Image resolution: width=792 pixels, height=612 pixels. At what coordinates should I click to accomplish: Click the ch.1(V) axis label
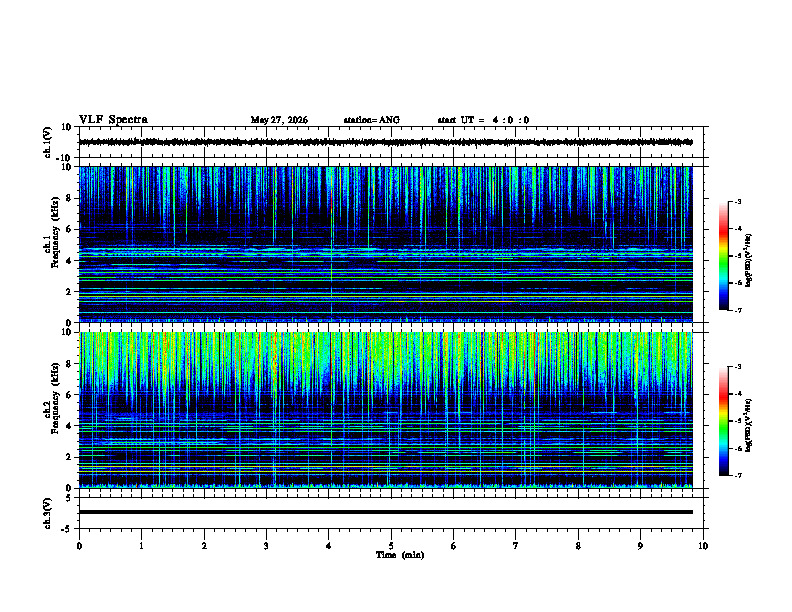[x=47, y=142]
